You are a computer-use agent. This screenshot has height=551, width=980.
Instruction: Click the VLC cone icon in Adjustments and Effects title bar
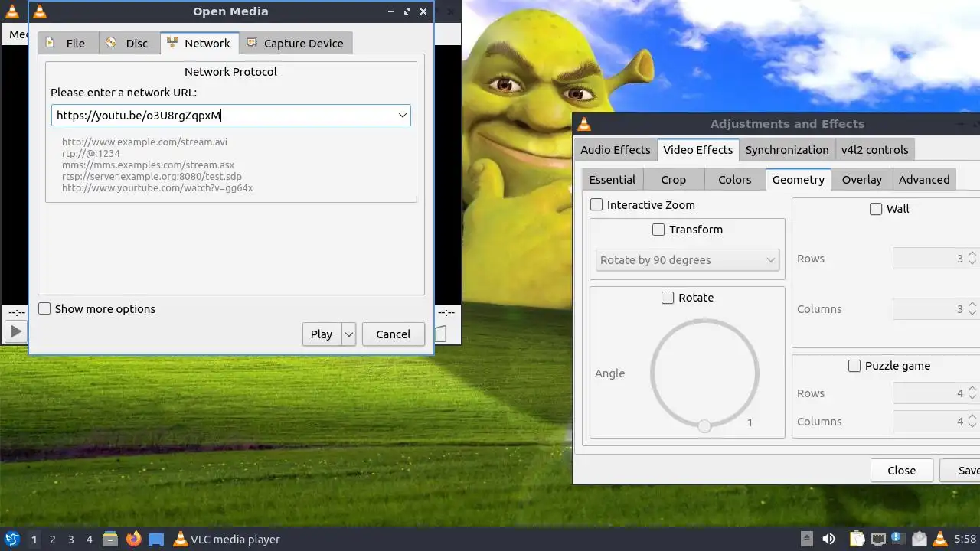coord(584,124)
